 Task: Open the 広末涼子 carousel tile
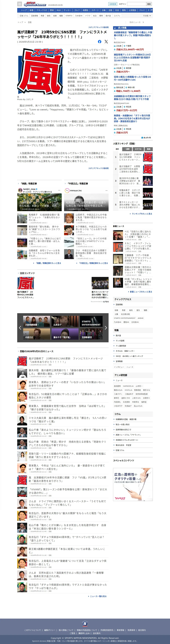point(65,321)
